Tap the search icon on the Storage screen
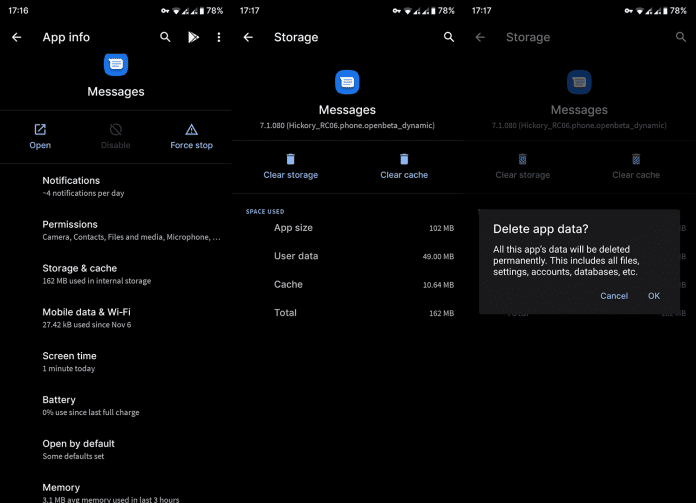This screenshot has height=503, width=696. click(x=449, y=37)
